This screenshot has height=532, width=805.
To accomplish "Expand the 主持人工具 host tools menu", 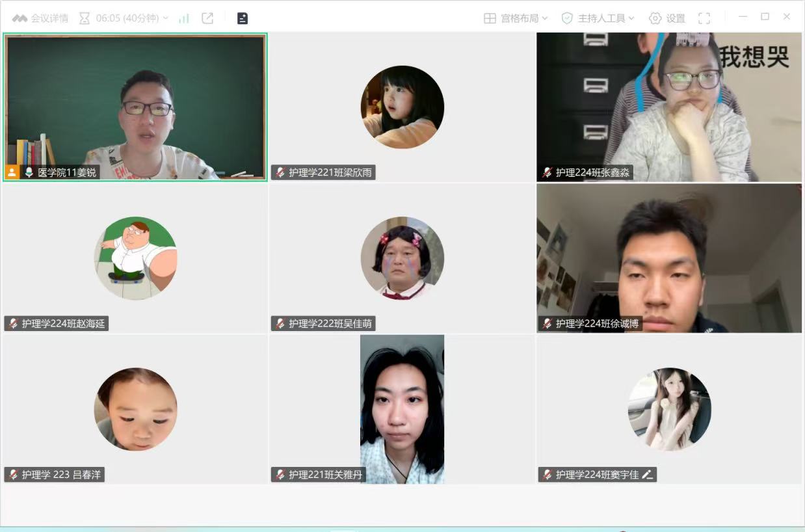I will tap(598, 18).
